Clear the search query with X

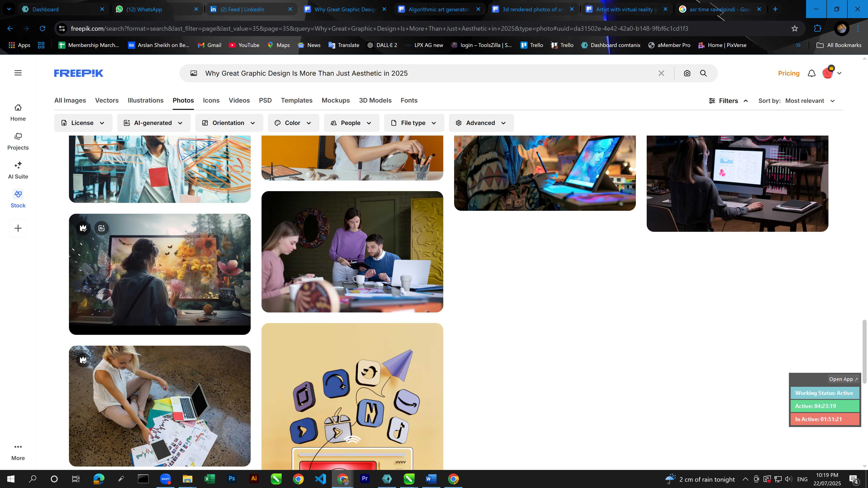[661, 73]
